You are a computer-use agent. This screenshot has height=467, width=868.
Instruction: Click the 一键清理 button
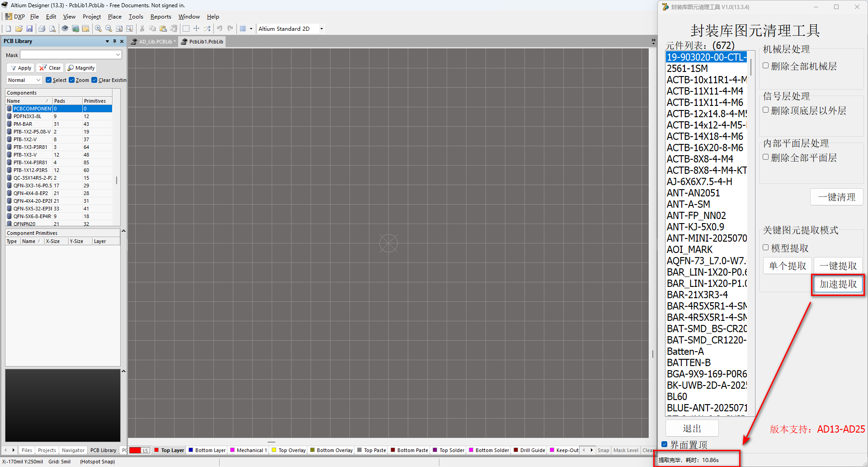point(837,197)
